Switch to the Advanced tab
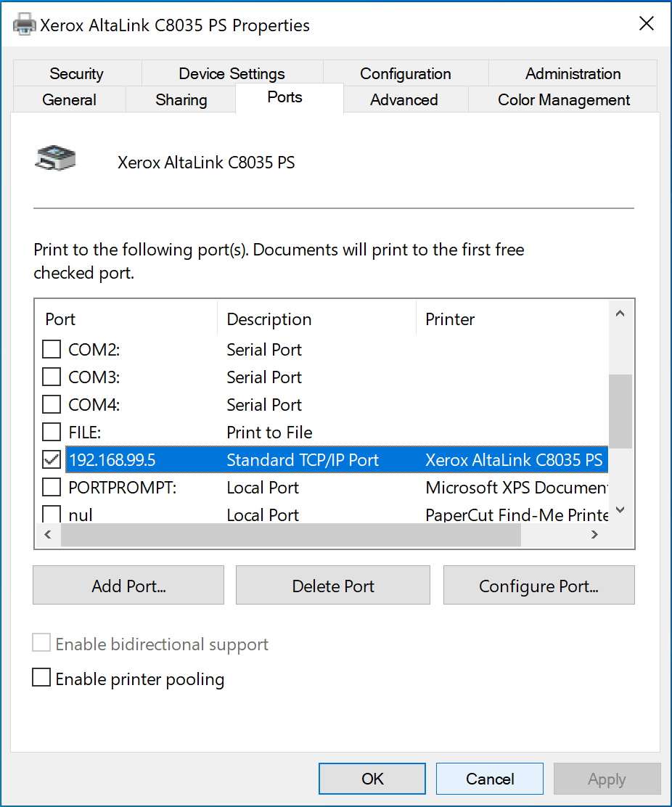Viewport: 672px width, 807px height. coord(405,99)
